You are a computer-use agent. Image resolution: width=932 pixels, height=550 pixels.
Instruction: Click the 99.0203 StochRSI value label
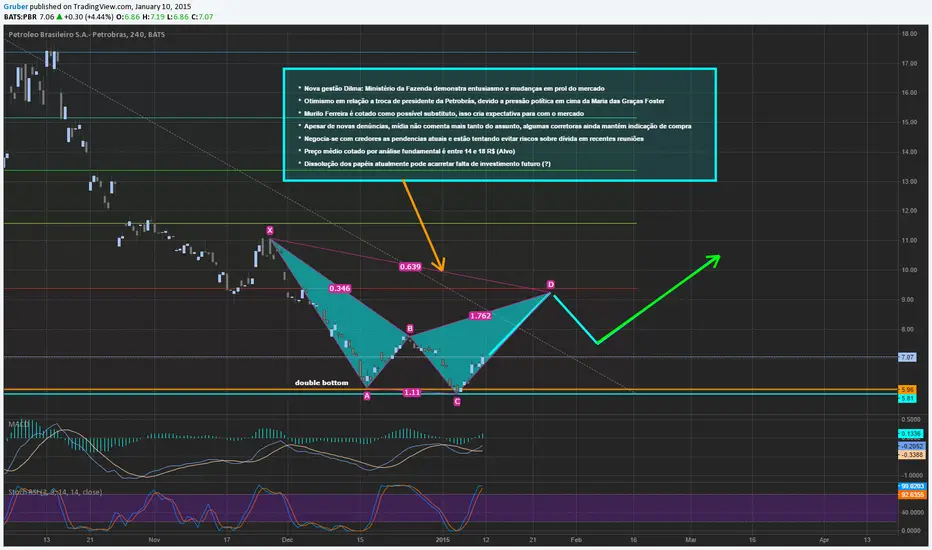tap(912, 486)
